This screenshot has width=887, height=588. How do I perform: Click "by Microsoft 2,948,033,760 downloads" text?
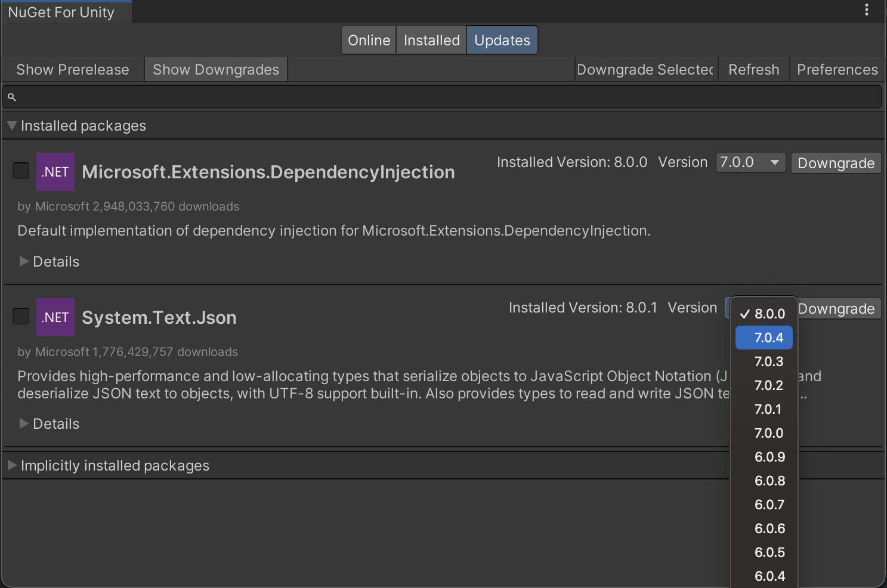tap(128, 206)
